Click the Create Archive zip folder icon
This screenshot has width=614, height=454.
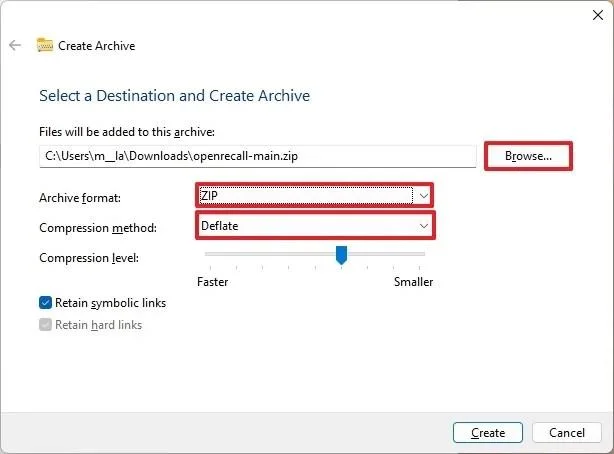(45, 45)
